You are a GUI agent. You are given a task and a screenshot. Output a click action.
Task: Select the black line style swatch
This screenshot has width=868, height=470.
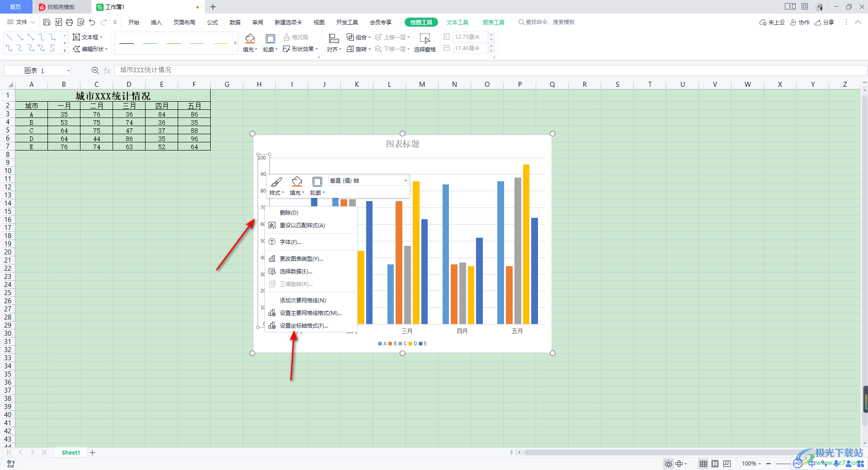[x=127, y=43]
